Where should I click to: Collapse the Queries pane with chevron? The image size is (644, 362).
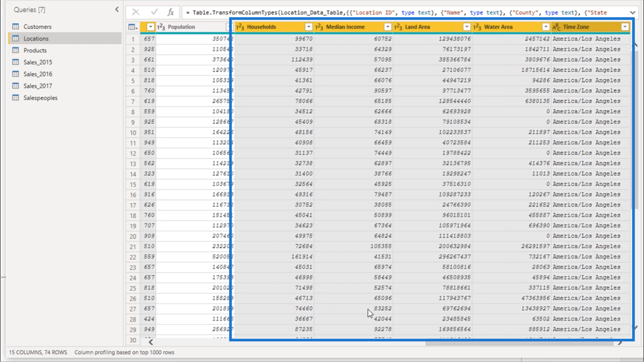[117, 9]
